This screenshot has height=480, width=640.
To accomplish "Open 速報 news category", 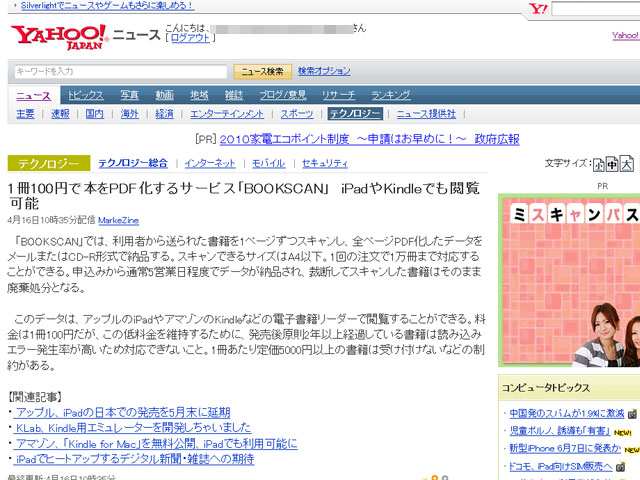I will pos(60,114).
